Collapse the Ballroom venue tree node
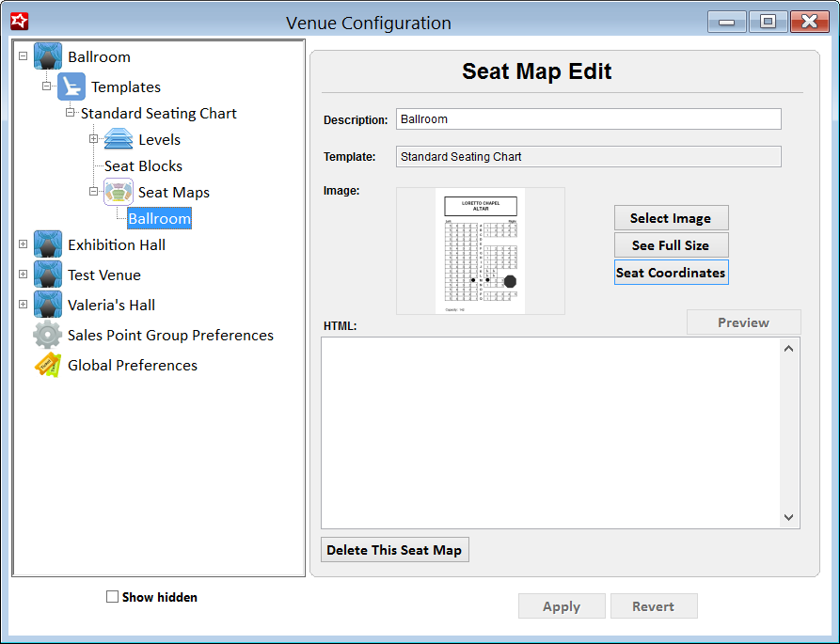The image size is (840, 644). pos(24,56)
